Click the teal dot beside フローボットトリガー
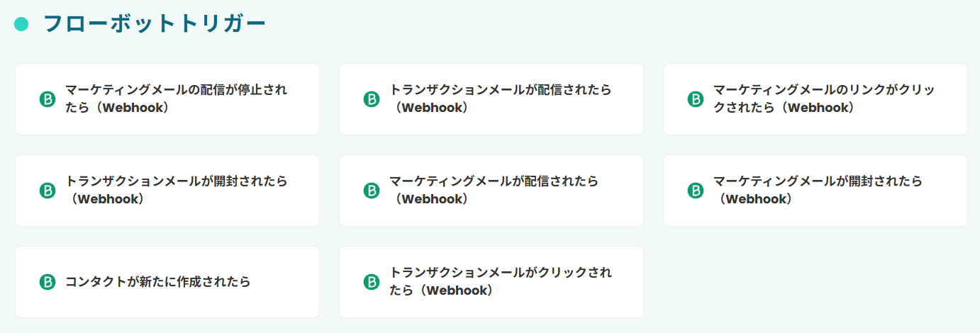 point(21,24)
